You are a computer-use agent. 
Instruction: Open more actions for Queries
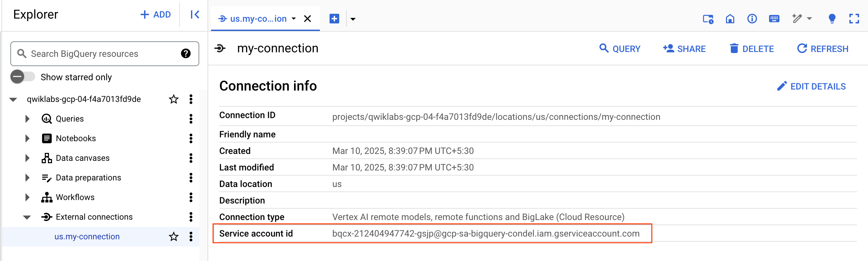191,119
